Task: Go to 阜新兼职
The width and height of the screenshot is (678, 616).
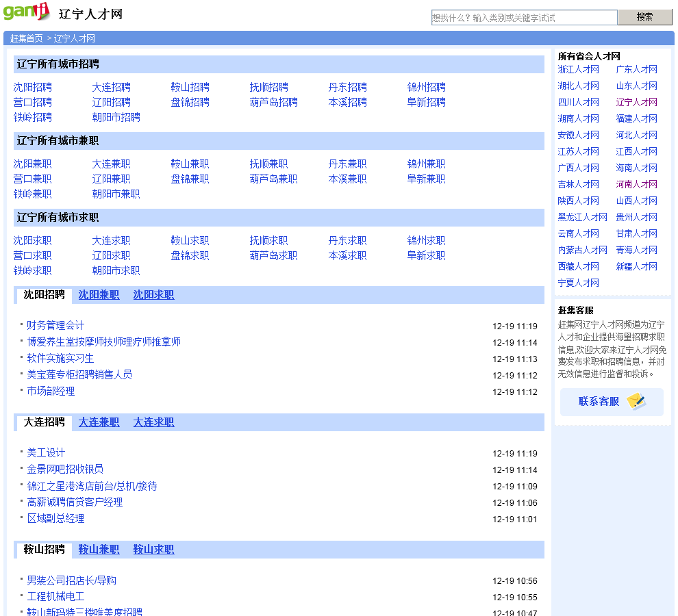Action: point(426,179)
